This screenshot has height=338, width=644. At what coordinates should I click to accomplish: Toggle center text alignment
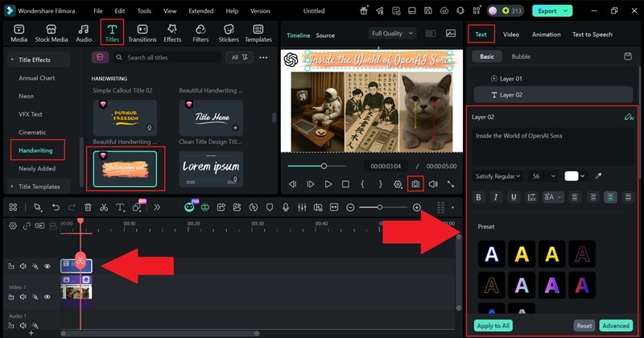(610, 197)
